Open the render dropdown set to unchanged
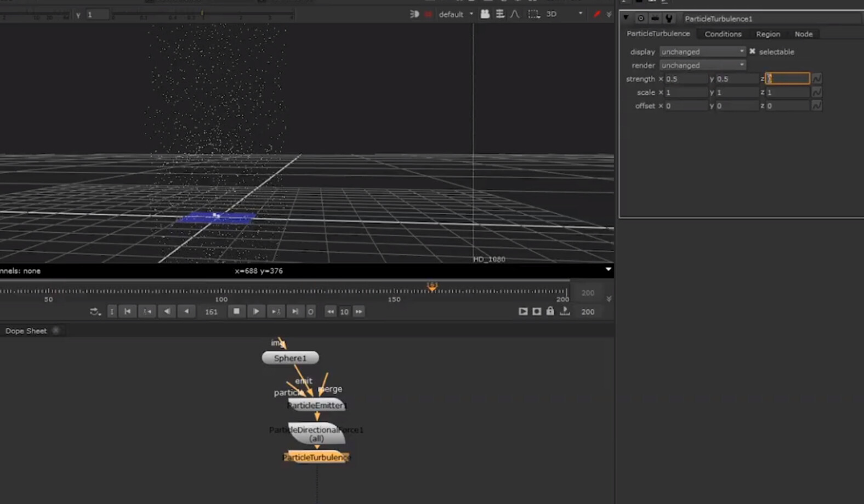Viewport: 864px width, 504px height. (702, 65)
